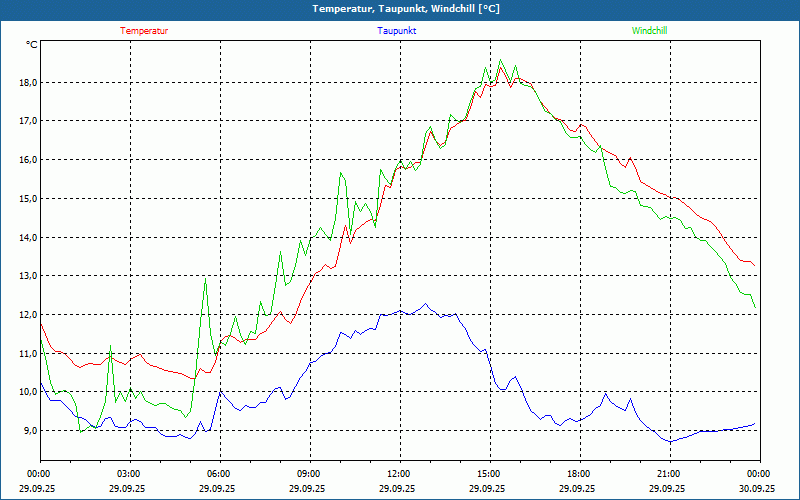
Task: Click the green Windchill spike peak before 06:00
Action: coord(206,279)
